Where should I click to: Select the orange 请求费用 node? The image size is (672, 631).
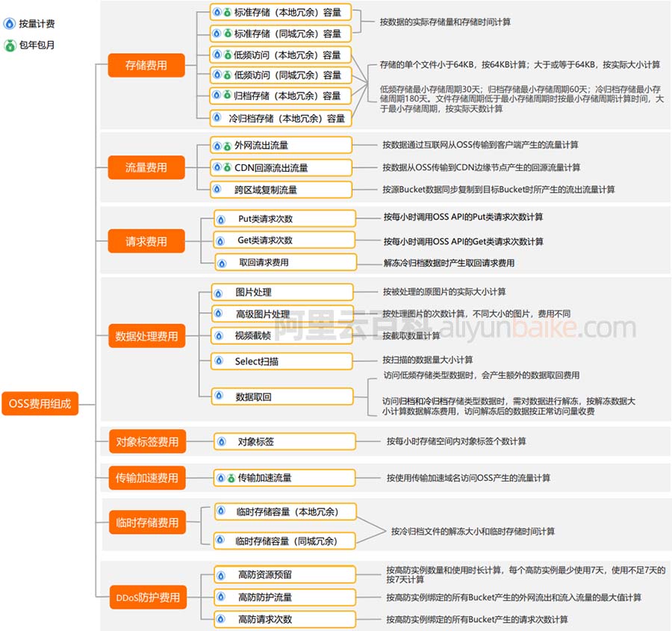pos(146,241)
